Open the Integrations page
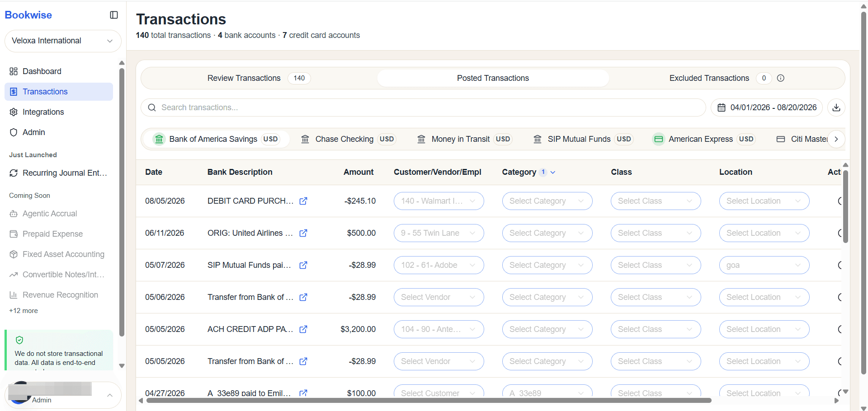 [x=59, y=112]
